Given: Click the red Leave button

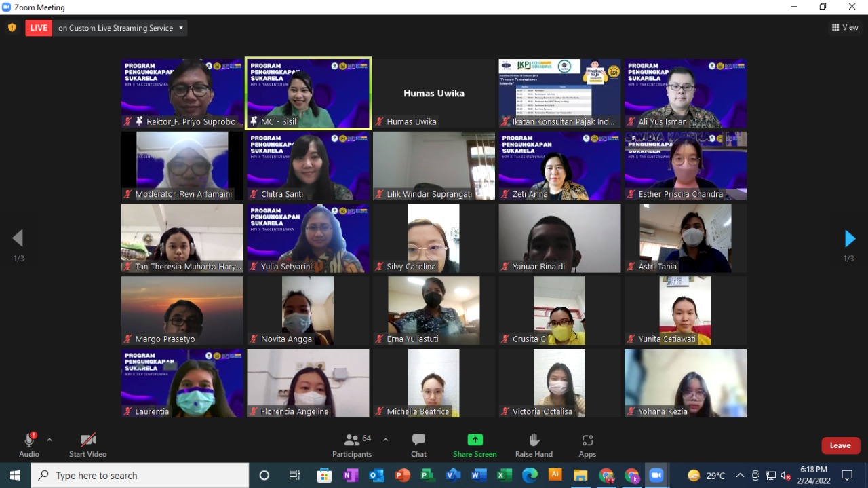Looking at the screenshot, I should pyautogui.click(x=840, y=445).
